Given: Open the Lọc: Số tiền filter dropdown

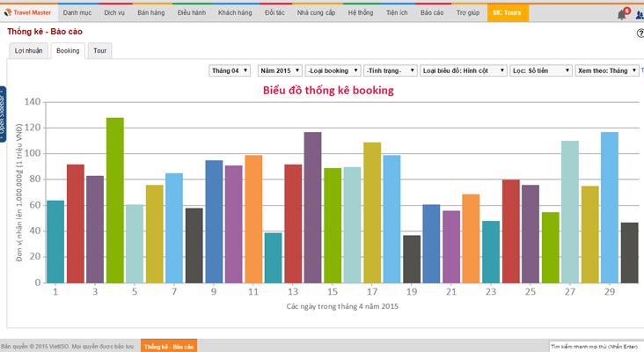Looking at the screenshot, I should point(540,70).
